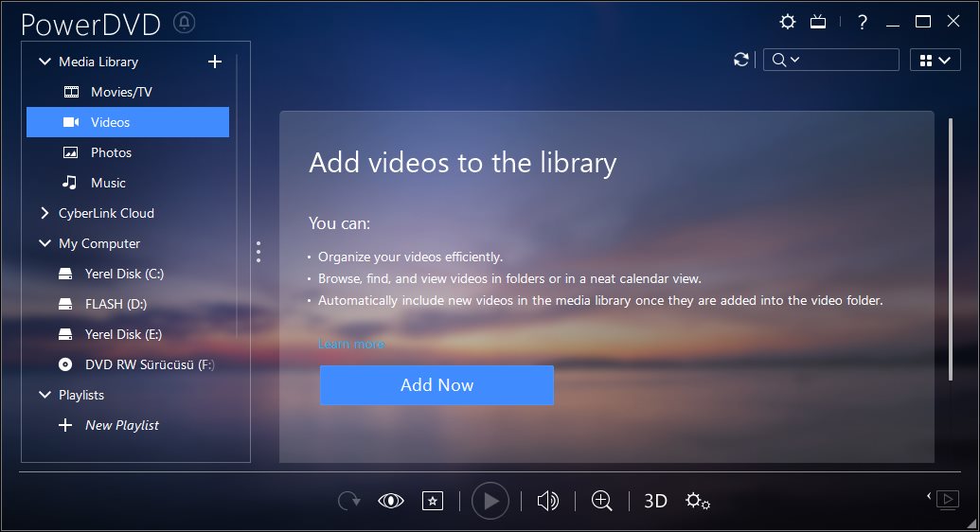Open the search options magnifier dropdown

(786, 60)
